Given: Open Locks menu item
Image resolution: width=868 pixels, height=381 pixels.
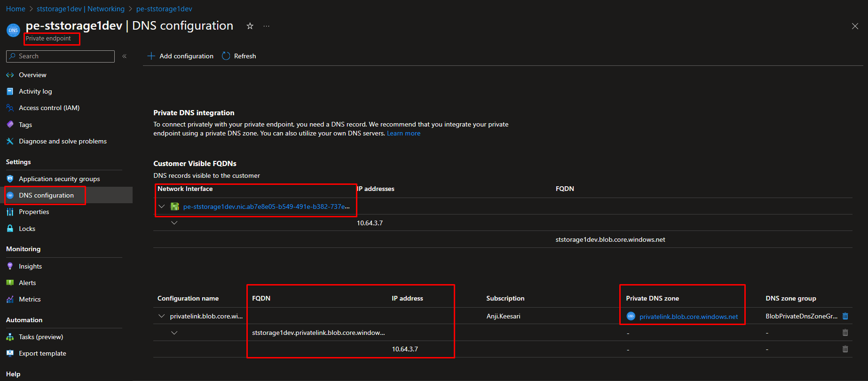Looking at the screenshot, I should click(27, 229).
